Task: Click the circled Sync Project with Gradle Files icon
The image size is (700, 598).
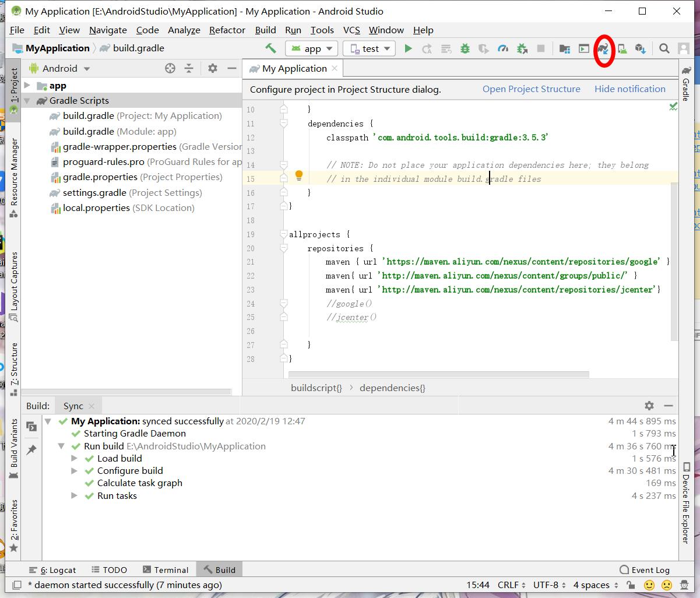Action: click(603, 48)
